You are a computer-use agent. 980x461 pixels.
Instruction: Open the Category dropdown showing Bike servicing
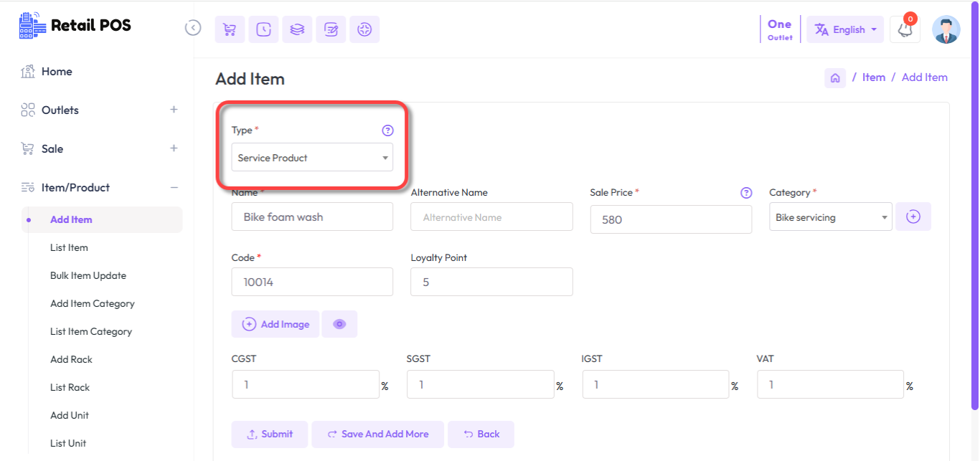(x=830, y=216)
